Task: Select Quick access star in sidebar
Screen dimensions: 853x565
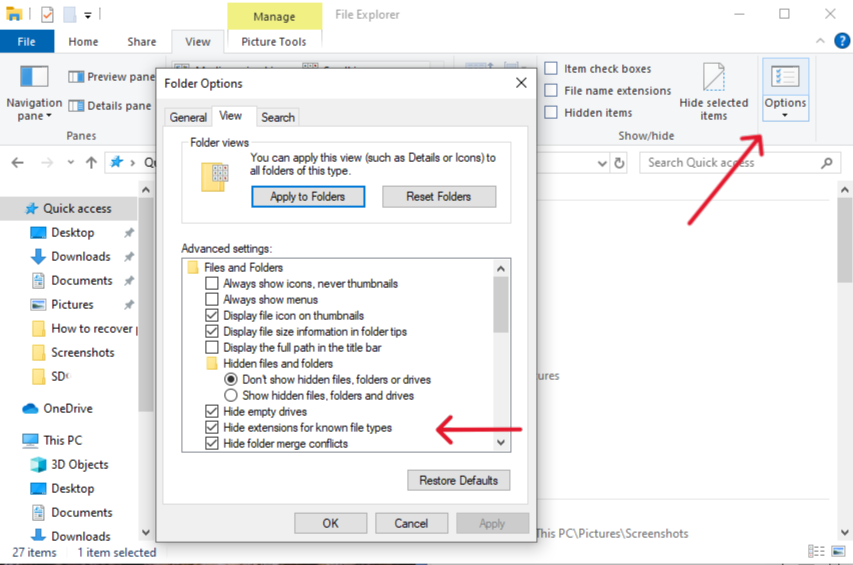Action: coord(32,208)
